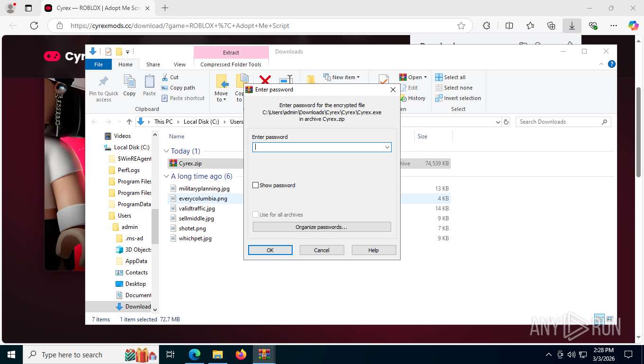Enable the Show password checkbox
Viewport: 644px width, 364px height.
click(x=256, y=185)
